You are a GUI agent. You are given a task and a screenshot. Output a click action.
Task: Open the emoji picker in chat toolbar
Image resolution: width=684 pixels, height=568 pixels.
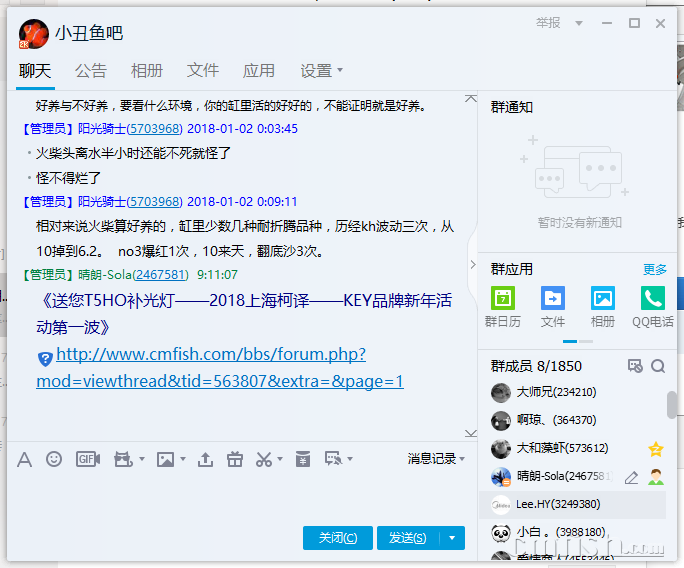54,459
